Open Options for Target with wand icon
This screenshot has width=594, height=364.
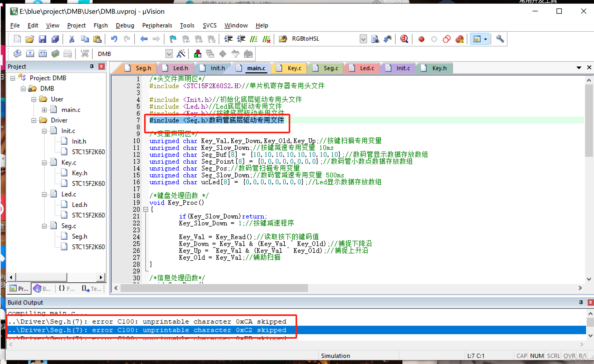pyautogui.click(x=181, y=54)
